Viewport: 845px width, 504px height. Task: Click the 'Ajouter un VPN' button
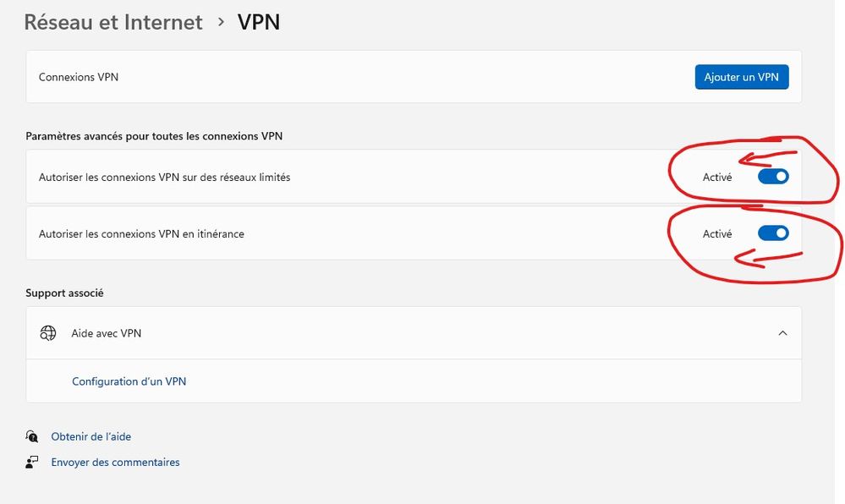pyautogui.click(x=741, y=76)
